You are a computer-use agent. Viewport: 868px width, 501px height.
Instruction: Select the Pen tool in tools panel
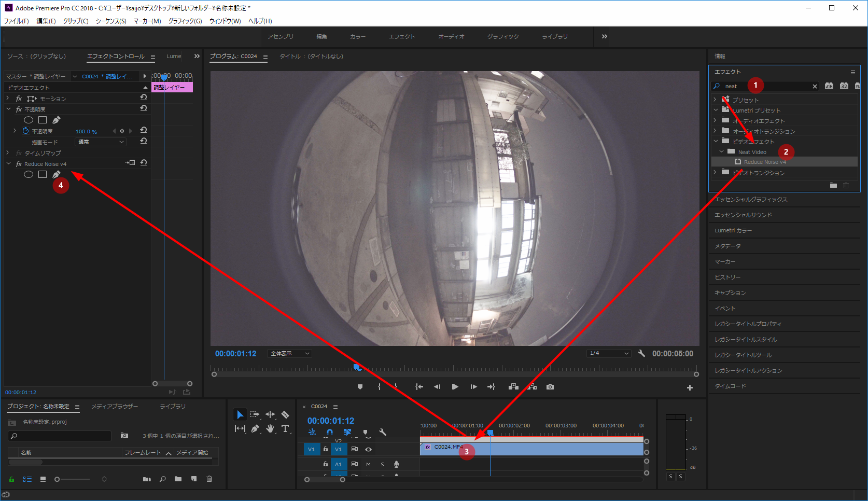[255, 428]
